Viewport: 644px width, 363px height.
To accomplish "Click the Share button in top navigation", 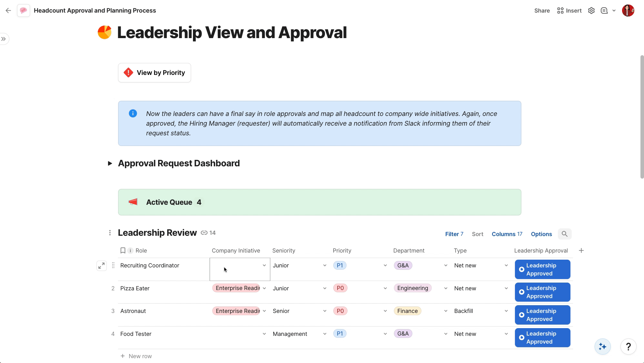I will click(x=542, y=10).
